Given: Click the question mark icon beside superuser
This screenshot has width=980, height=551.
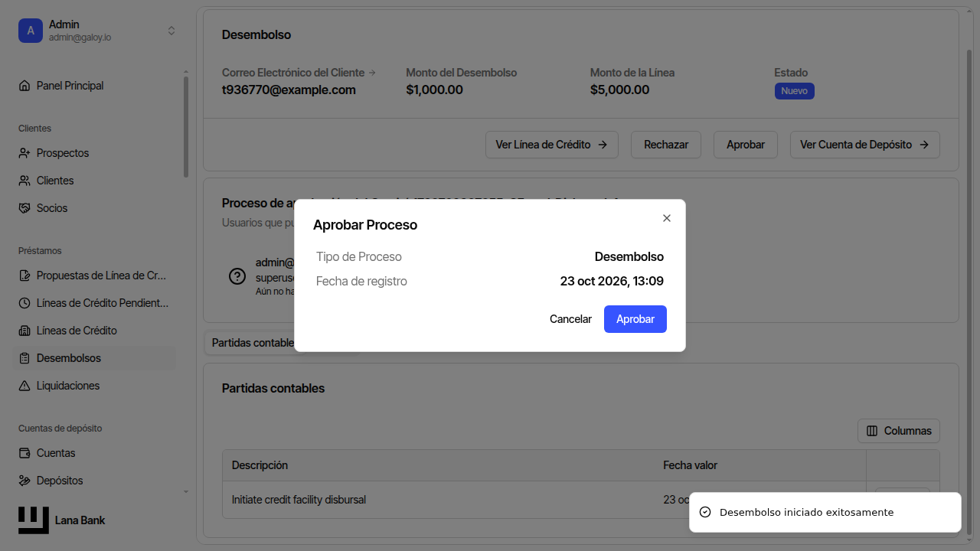Looking at the screenshot, I should click(237, 276).
